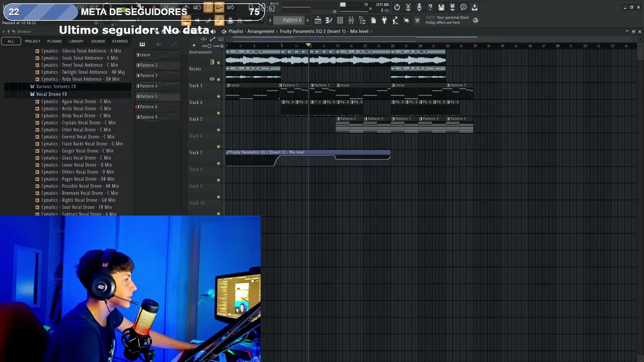The width and height of the screenshot is (644, 362).
Task: Toggle STEP mode in playlist toolbar
Action: tap(206, 46)
